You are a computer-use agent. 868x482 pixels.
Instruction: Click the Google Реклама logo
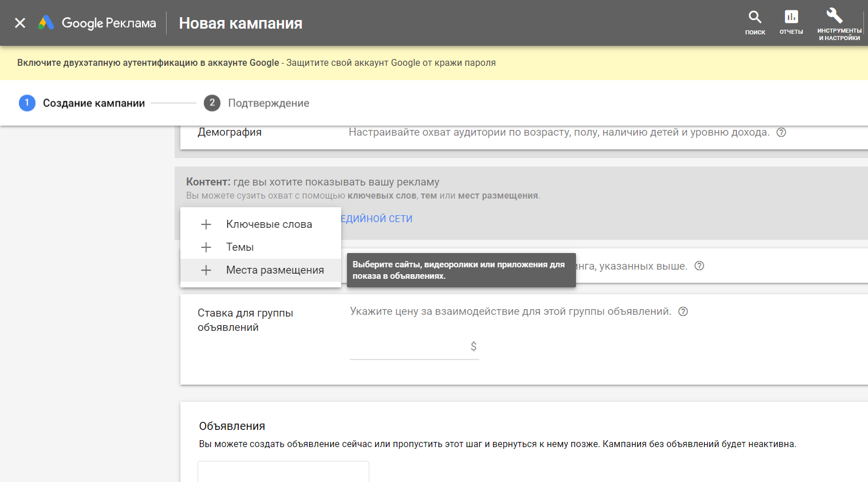(x=97, y=23)
